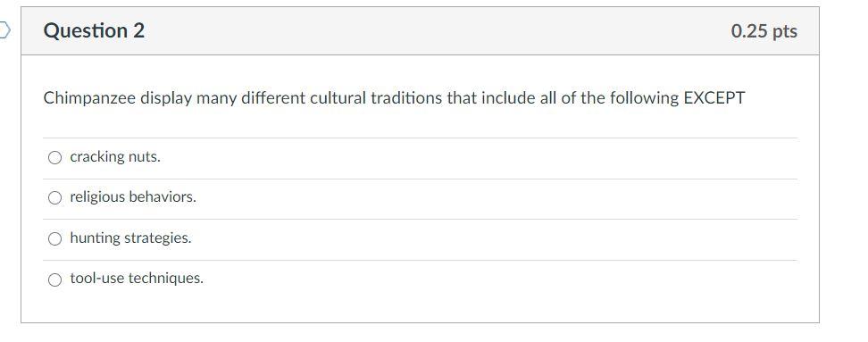Flag Question 2 using the left-edge flag icon

point(4,29)
